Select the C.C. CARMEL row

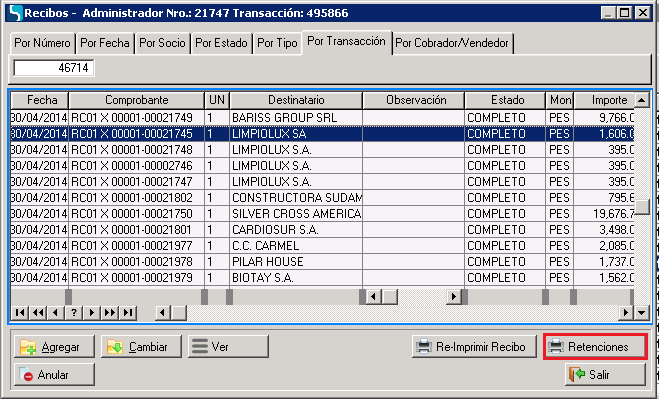(322, 246)
